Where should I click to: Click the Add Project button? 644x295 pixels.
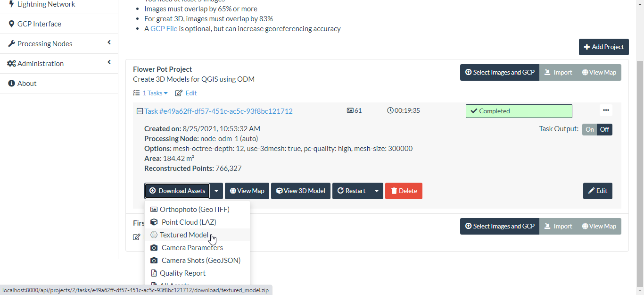[603, 47]
